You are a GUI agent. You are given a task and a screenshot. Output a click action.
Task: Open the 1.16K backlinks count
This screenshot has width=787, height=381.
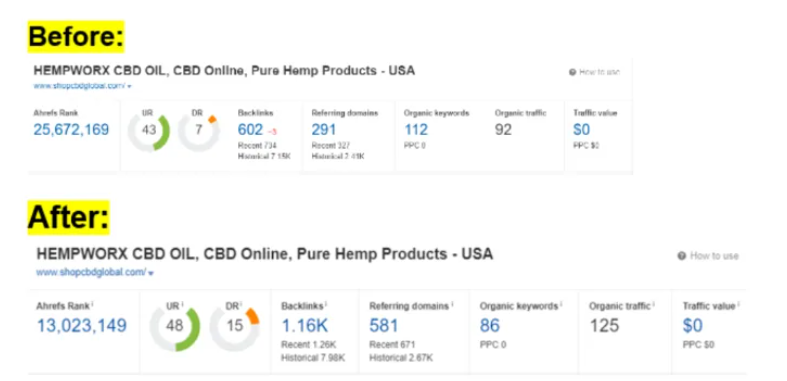pos(305,326)
